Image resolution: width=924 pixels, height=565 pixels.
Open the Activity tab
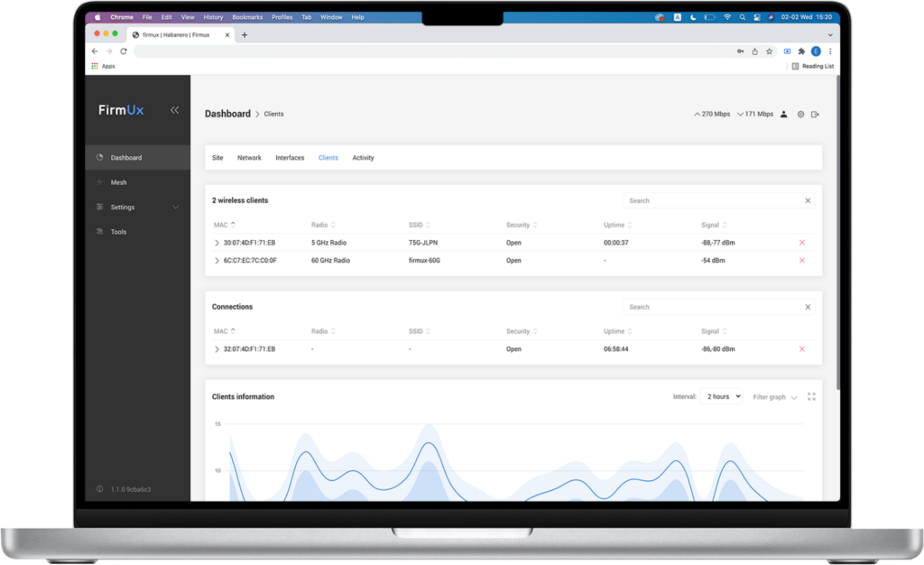click(363, 158)
